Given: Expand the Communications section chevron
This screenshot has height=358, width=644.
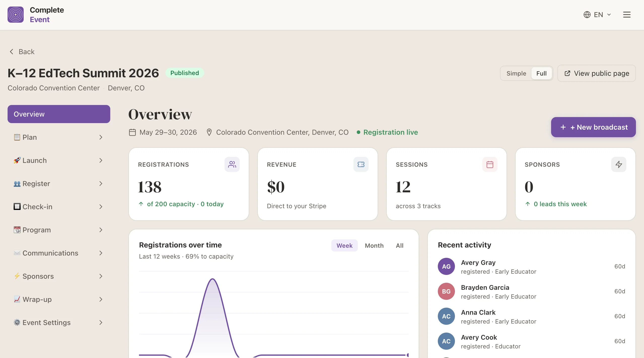Looking at the screenshot, I should [x=101, y=253].
